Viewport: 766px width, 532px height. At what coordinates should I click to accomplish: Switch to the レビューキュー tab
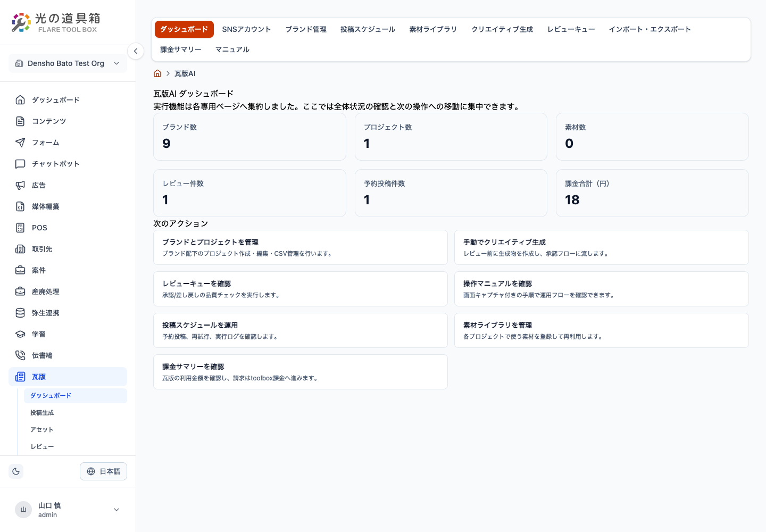click(x=571, y=29)
